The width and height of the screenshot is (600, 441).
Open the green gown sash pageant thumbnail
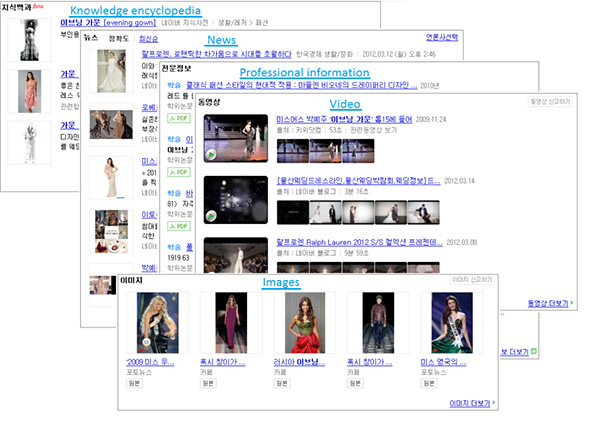(x=452, y=323)
